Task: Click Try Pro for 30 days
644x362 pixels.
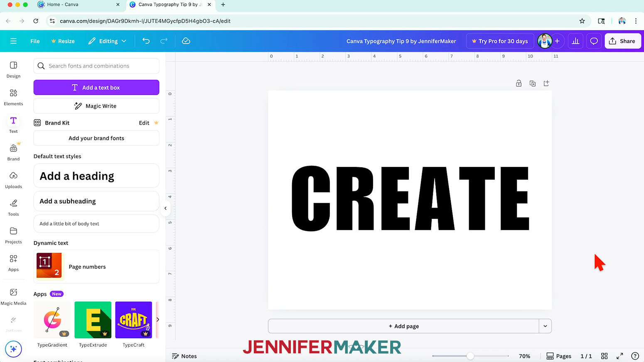Action: coord(500,41)
